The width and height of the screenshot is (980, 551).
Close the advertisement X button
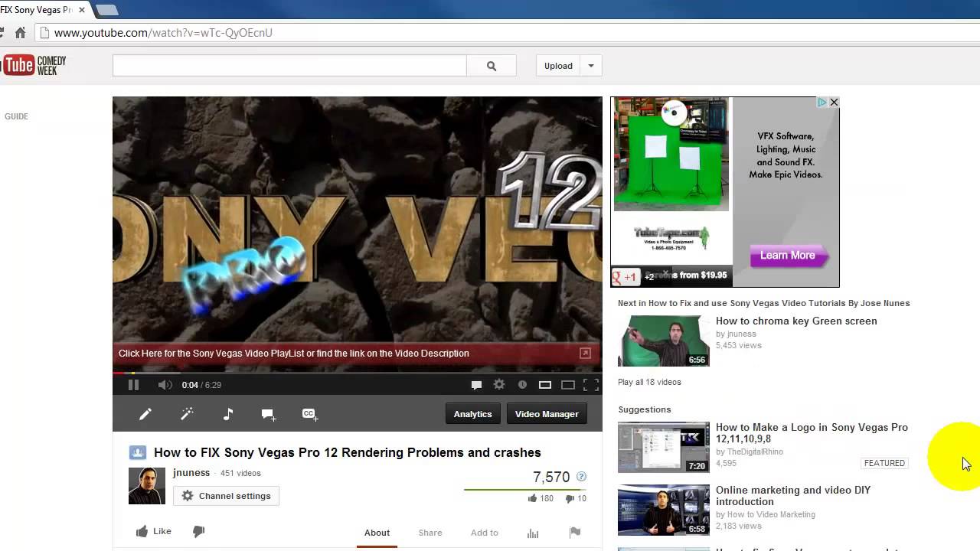pos(834,102)
